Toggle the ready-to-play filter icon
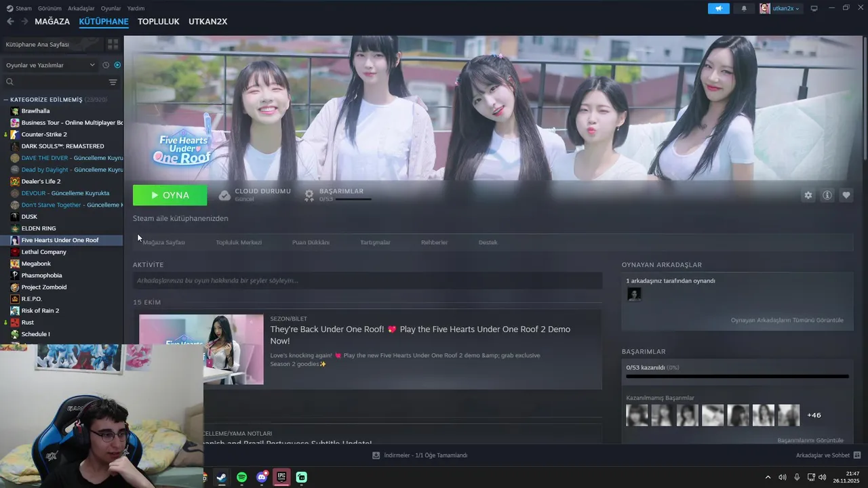The image size is (868, 488). (x=117, y=65)
